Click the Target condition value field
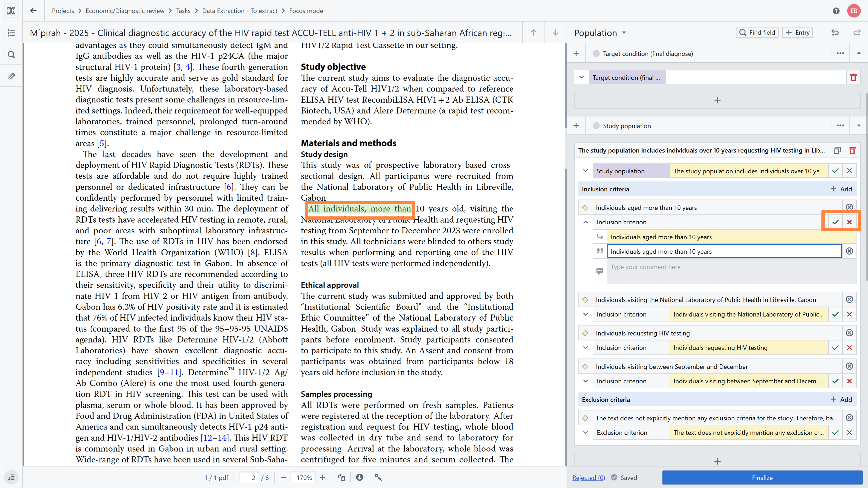This screenshot has height=488, width=868. click(756, 77)
